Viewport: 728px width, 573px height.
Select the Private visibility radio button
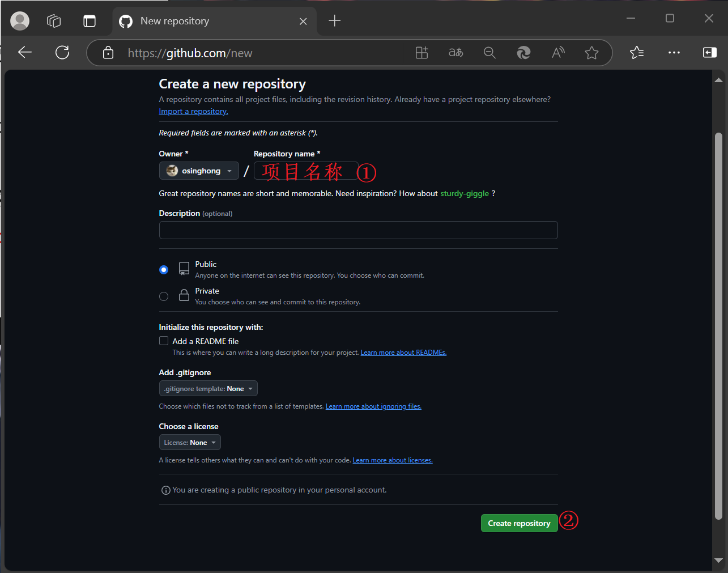coord(164,296)
